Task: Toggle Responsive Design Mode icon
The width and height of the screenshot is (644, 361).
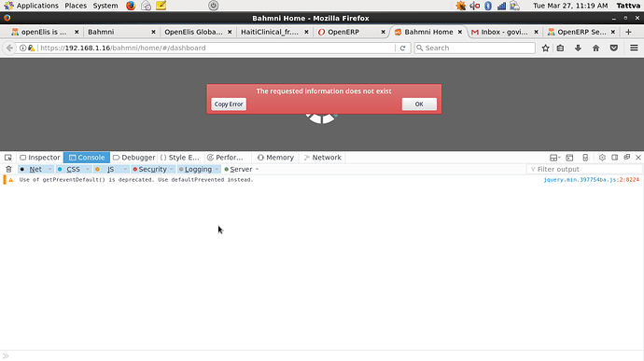Action: [x=585, y=158]
